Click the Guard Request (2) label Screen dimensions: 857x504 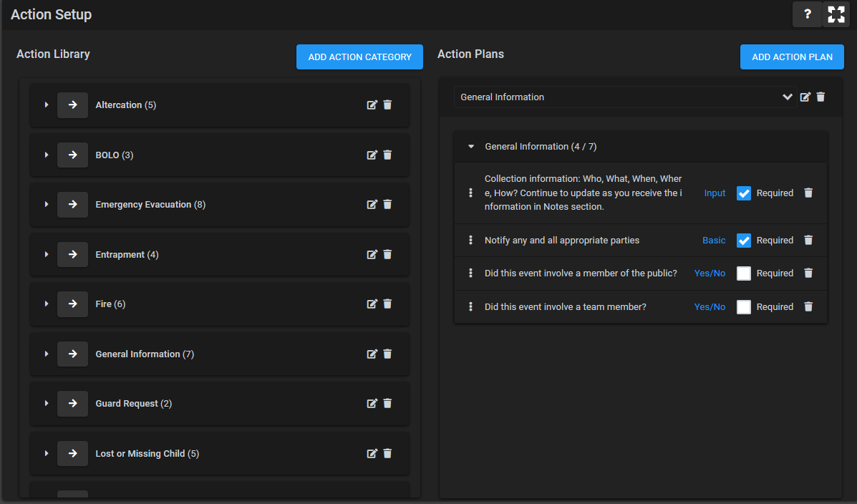click(133, 404)
